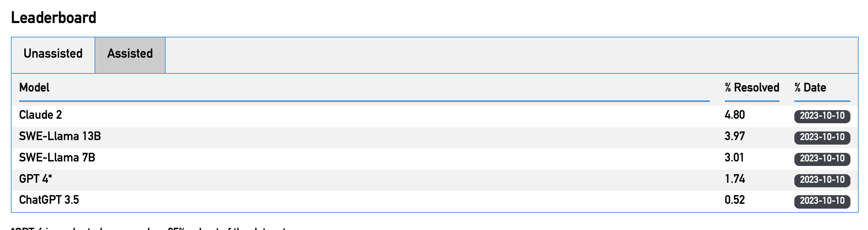The image size is (868, 230).
Task: Click the 3.01 resolved score
Action: click(x=734, y=158)
